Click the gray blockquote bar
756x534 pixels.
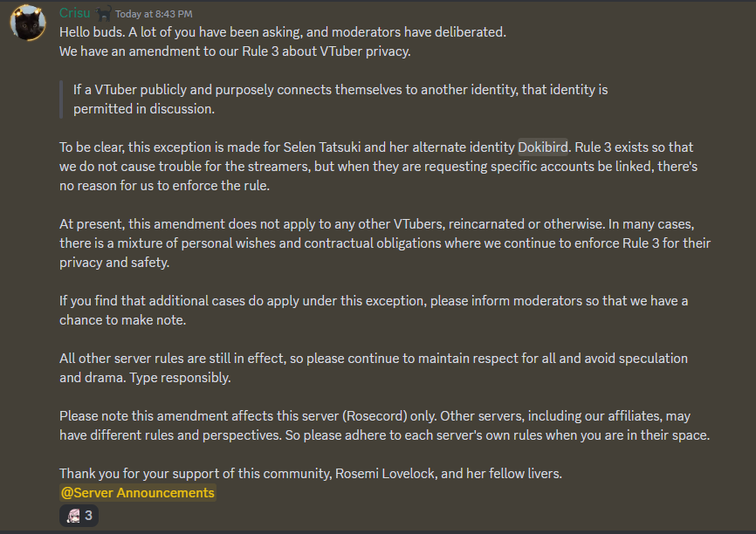tap(61, 99)
